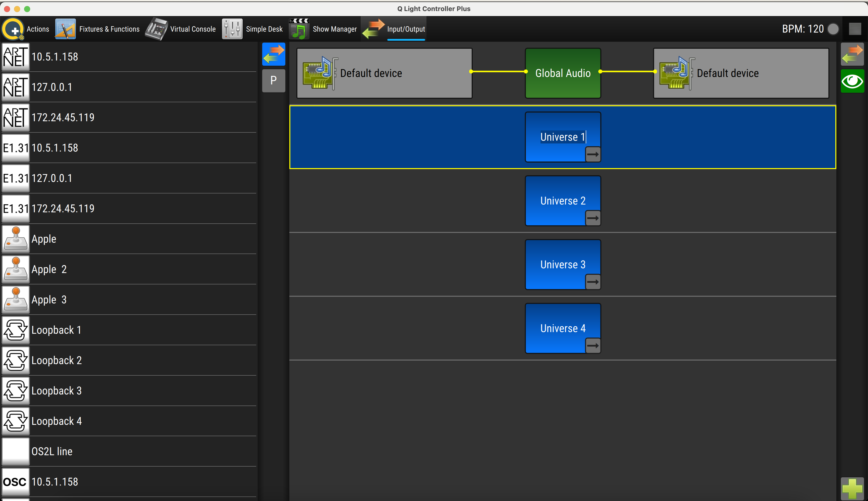Screen dimensions: 868x501
Task: Select the Universe 2 box
Action: click(563, 201)
